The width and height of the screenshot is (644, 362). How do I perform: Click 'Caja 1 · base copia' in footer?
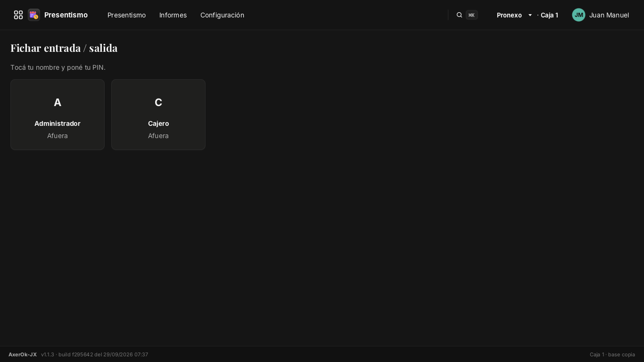tap(612, 354)
